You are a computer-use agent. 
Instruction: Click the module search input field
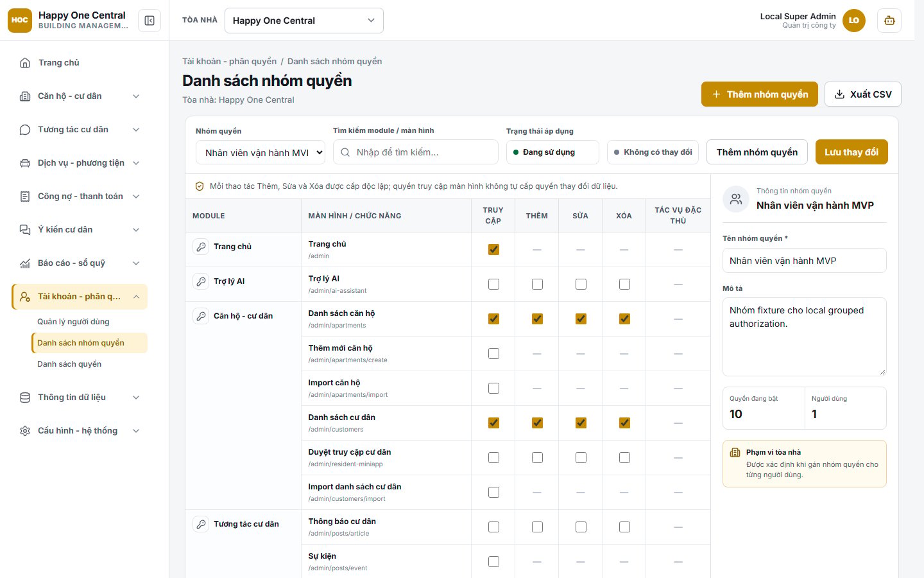pos(416,152)
